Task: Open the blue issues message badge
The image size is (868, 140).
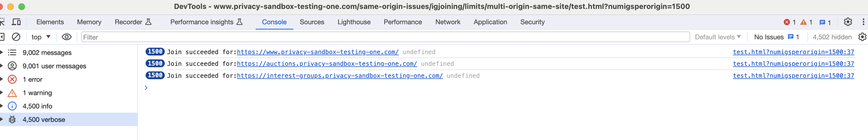Action: pos(825,22)
